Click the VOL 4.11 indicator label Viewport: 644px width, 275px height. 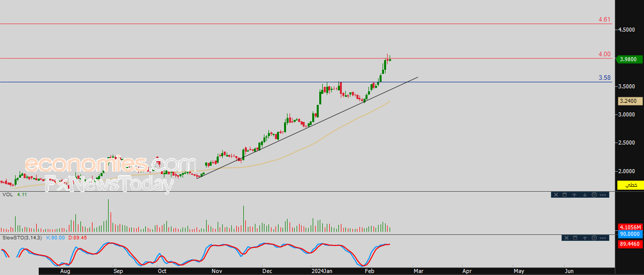pyautogui.click(x=14, y=194)
